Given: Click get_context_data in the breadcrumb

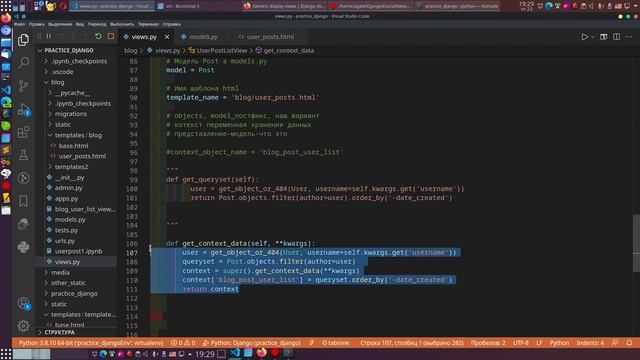Looking at the screenshot, I should [x=289, y=51].
